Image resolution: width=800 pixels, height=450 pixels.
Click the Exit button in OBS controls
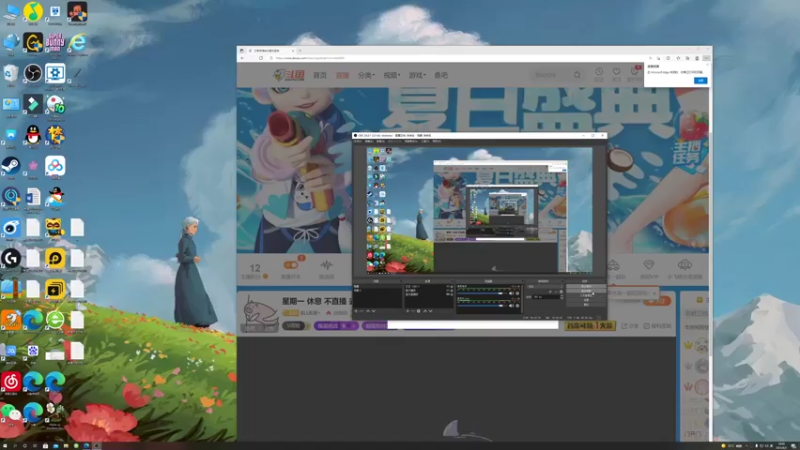(x=586, y=305)
